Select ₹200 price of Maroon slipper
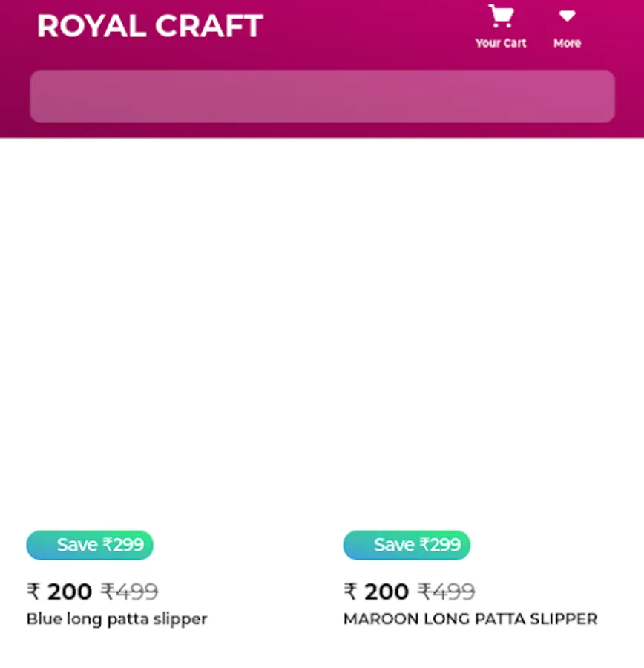Viewport: 644px width, 668px height. 386,592
